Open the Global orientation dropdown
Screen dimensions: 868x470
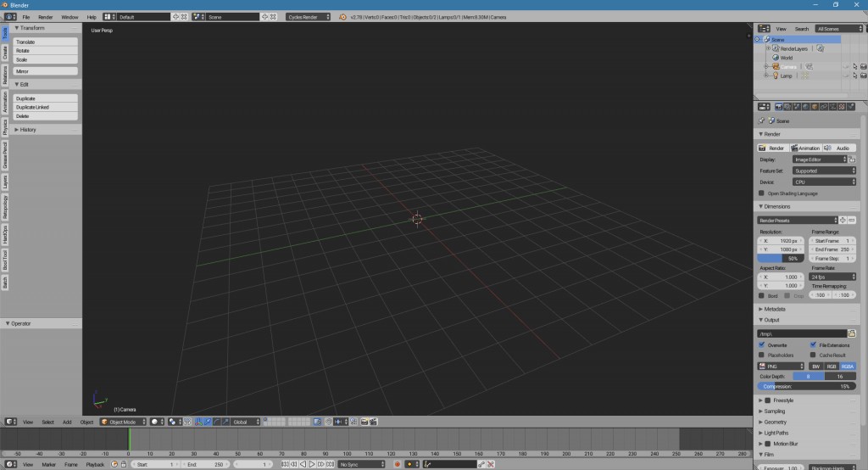[245, 422]
